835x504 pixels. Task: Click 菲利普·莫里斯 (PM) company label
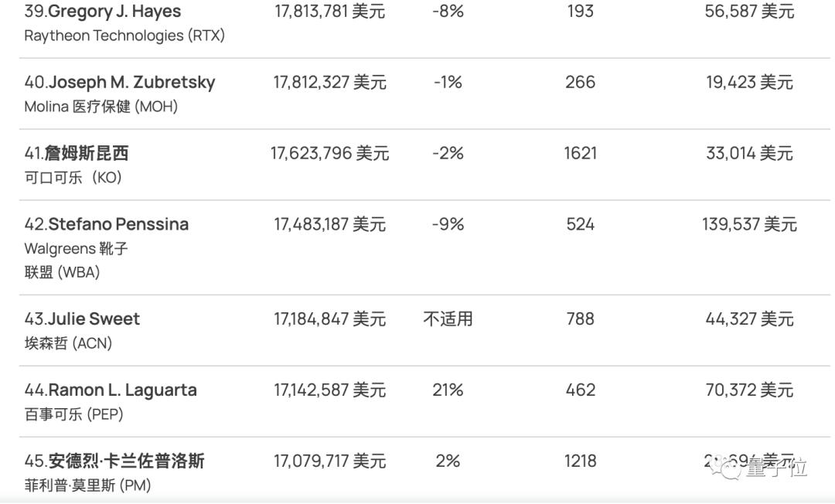87,485
